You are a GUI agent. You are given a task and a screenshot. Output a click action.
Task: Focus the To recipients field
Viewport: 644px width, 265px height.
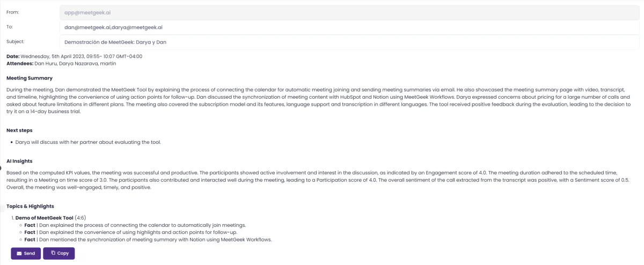349,26
